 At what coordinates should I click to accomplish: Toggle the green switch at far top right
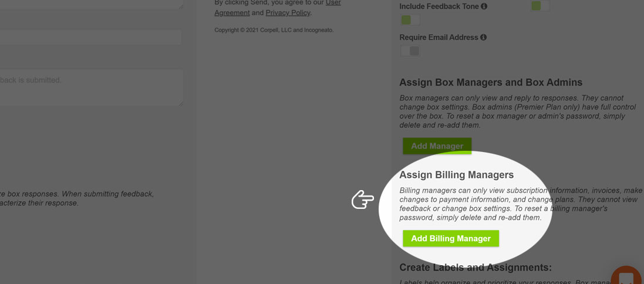click(x=540, y=6)
